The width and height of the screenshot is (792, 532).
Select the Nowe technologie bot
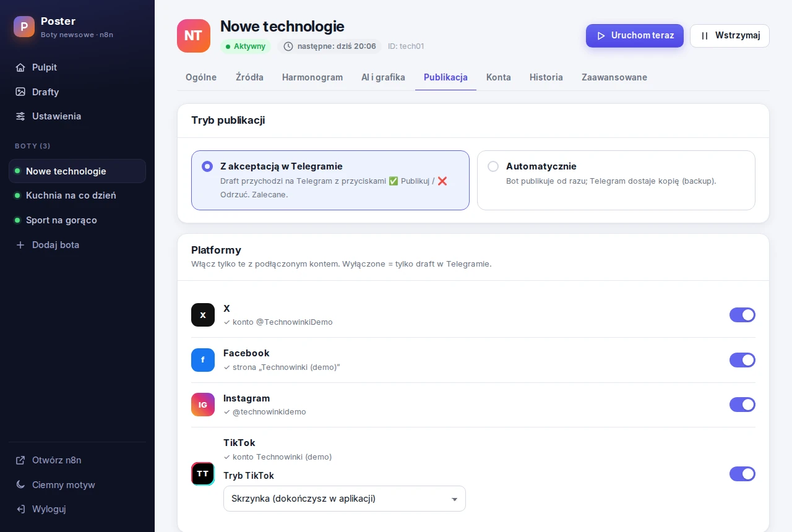(77, 171)
